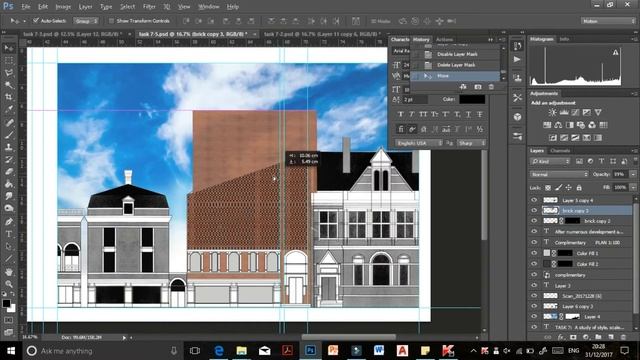This screenshot has height=360, width=640.
Task: Apply Faux Bold in Character panel
Action: coord(400,114)
